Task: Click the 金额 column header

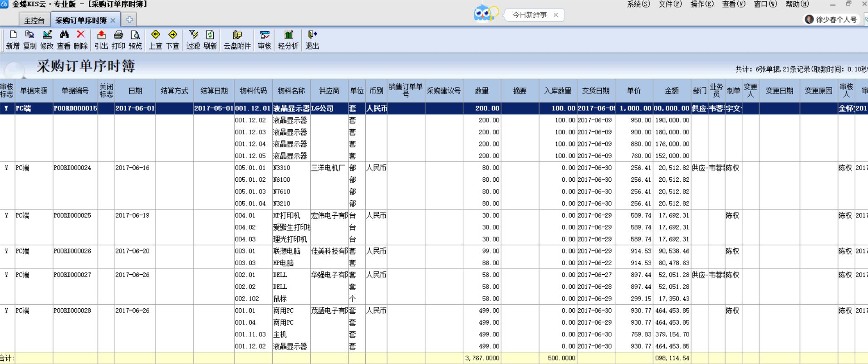Action: pos(672,91)
